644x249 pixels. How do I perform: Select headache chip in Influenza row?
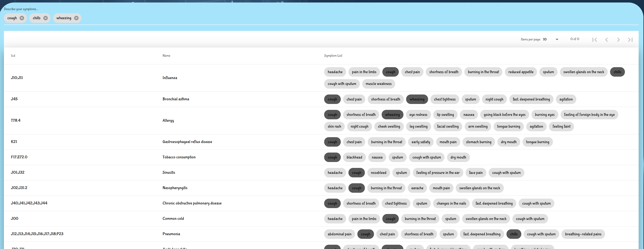335,72
